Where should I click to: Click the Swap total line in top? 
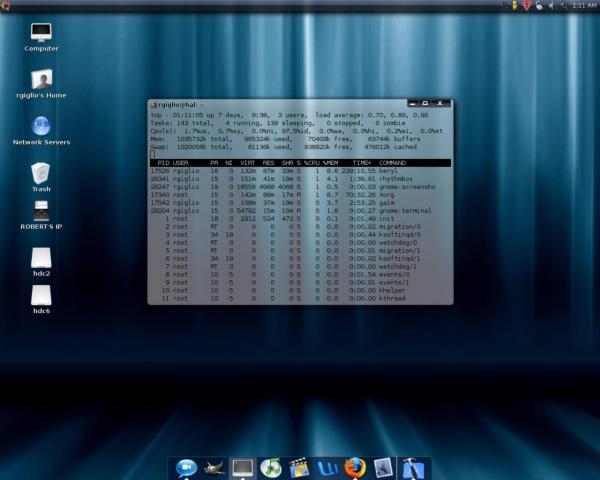coord(284,147)
